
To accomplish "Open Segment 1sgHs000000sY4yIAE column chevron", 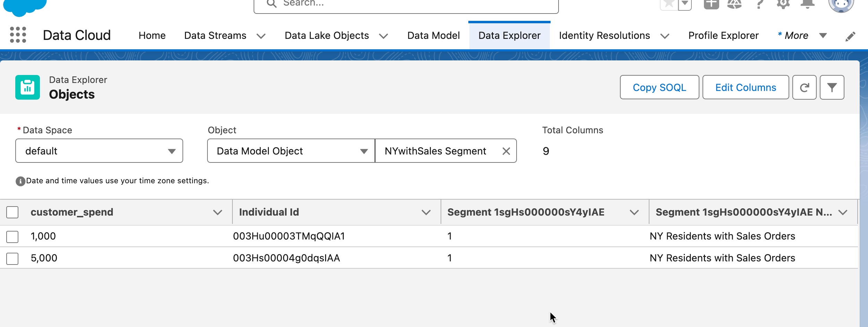I will pos(634,212).
